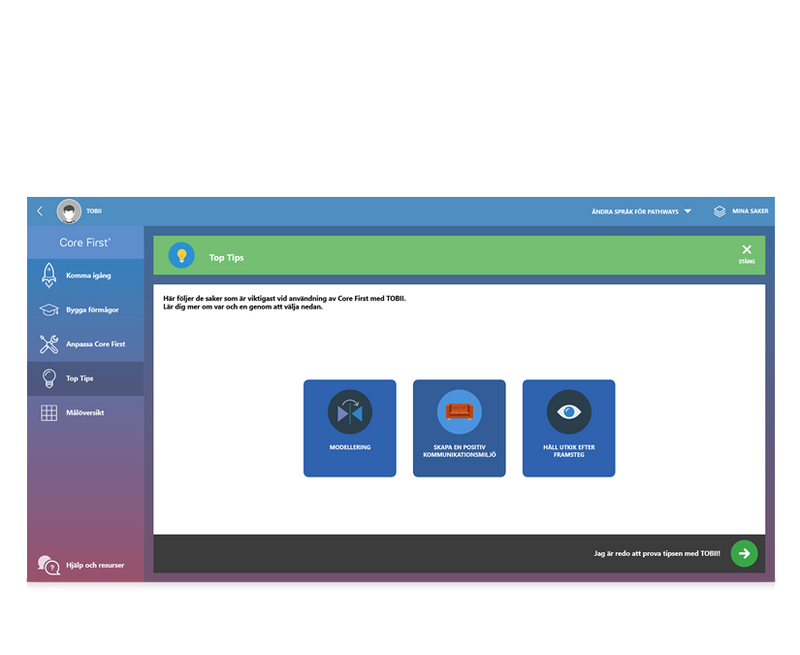800x655 pixels.
Task: Open the Målöversikt grid icon
Action: pyautogui.click(x=49, y=413)
